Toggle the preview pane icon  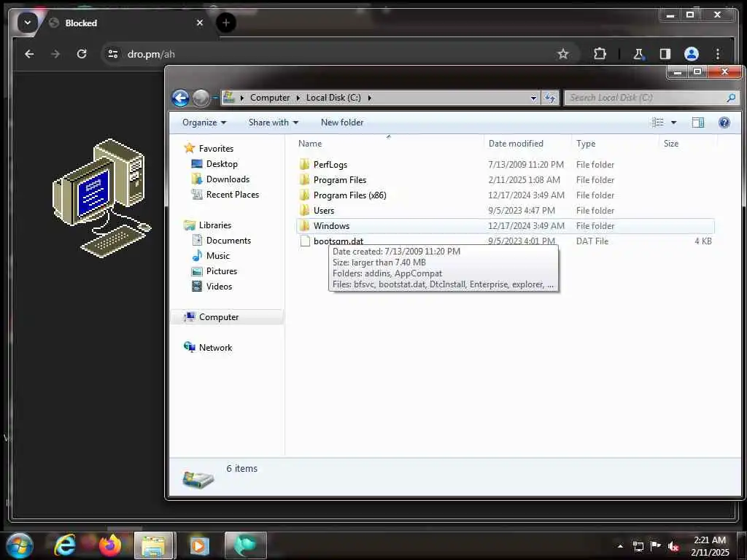698,122
